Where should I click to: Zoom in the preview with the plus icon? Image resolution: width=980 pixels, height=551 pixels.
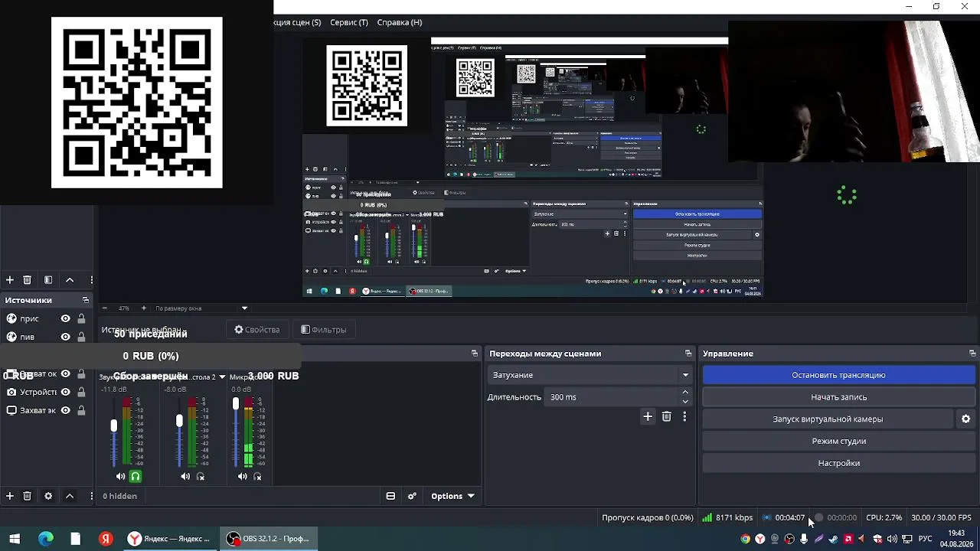click(x=143, y=308)
